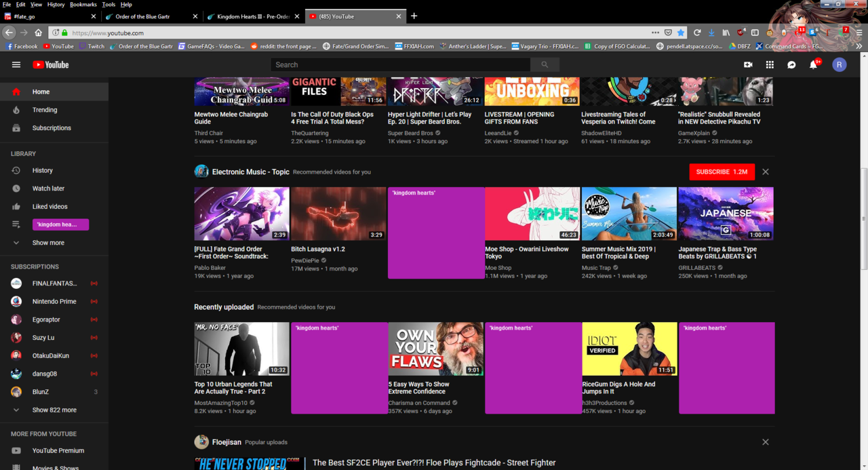Dismiss the Electronic Music topic section
Viewport: 868px width, 470px height.
coord(766,172)
